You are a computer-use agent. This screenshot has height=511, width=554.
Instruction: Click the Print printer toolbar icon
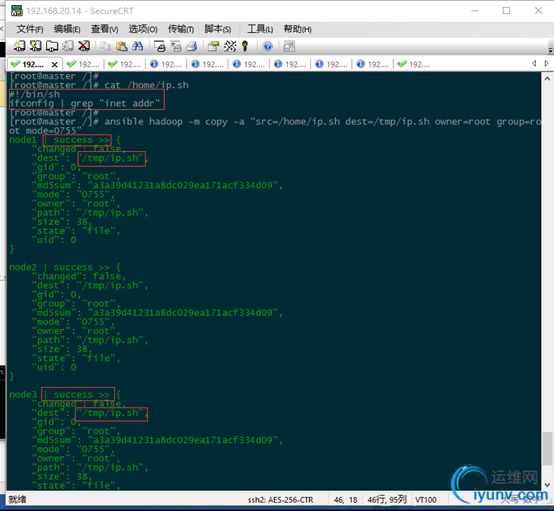point(192,46)
